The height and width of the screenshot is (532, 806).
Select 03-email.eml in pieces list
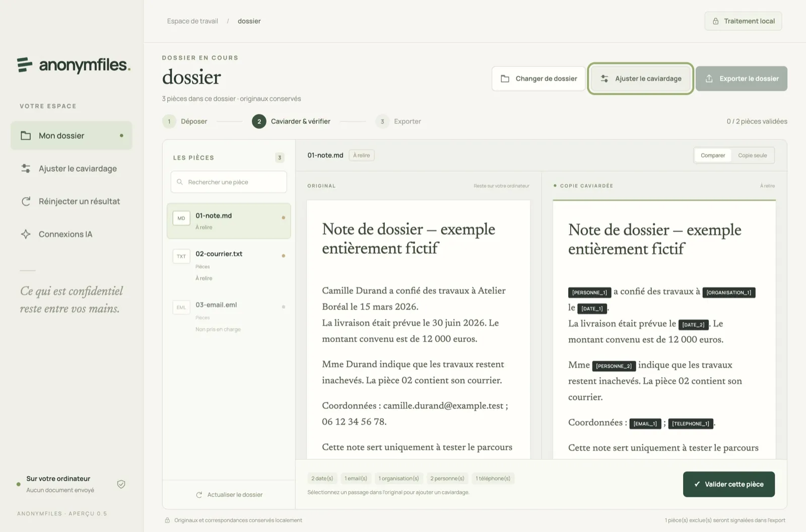(x=229, y=317)
